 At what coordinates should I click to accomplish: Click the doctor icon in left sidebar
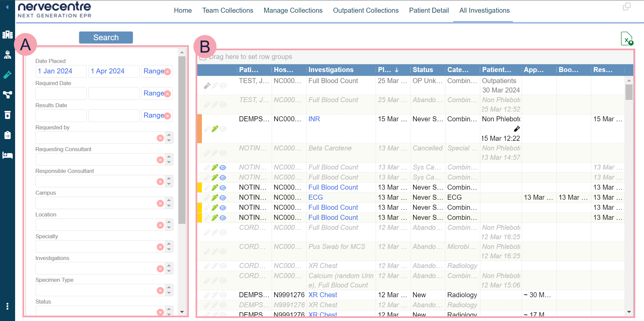click(x=7, y=55)
